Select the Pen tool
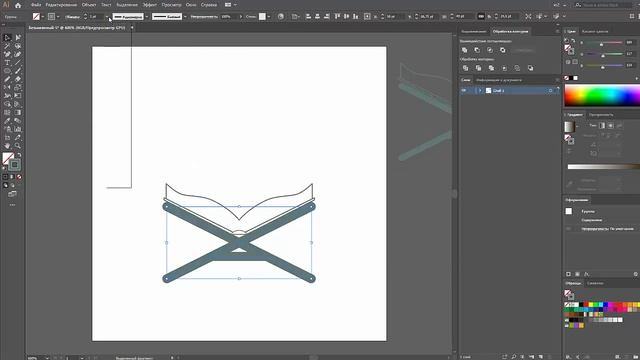Image resolution: width=640 pixels, height=360 pixels. point(7,54)
